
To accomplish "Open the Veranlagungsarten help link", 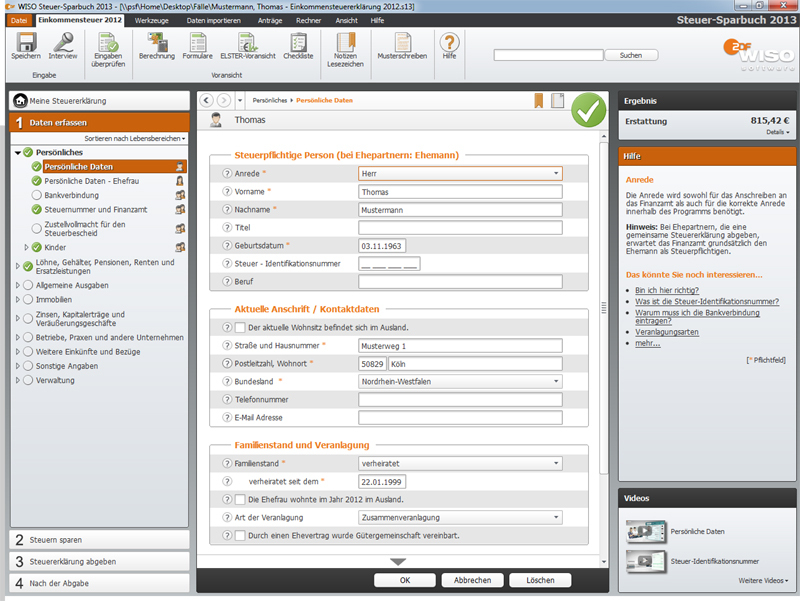I will [667, 332].
